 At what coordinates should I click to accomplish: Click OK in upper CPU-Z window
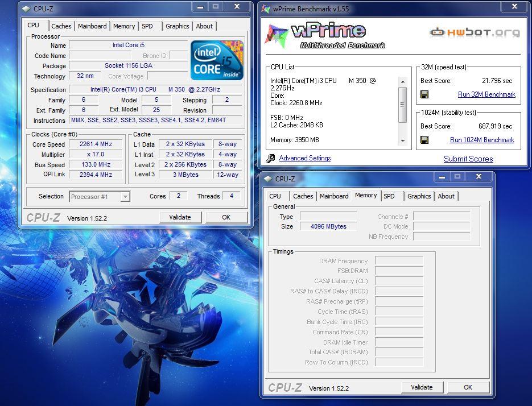tap(226, 217)
